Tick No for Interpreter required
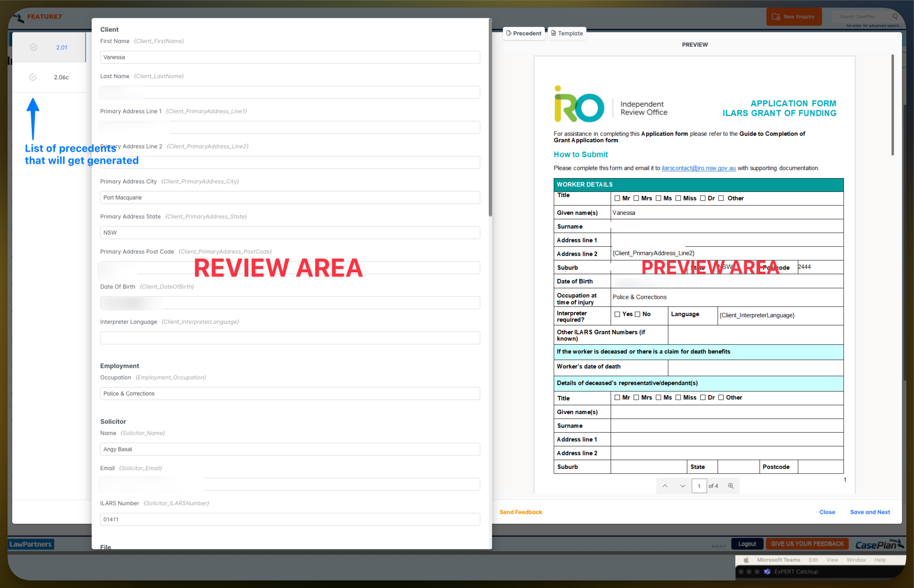 click(x=638, y=314)
